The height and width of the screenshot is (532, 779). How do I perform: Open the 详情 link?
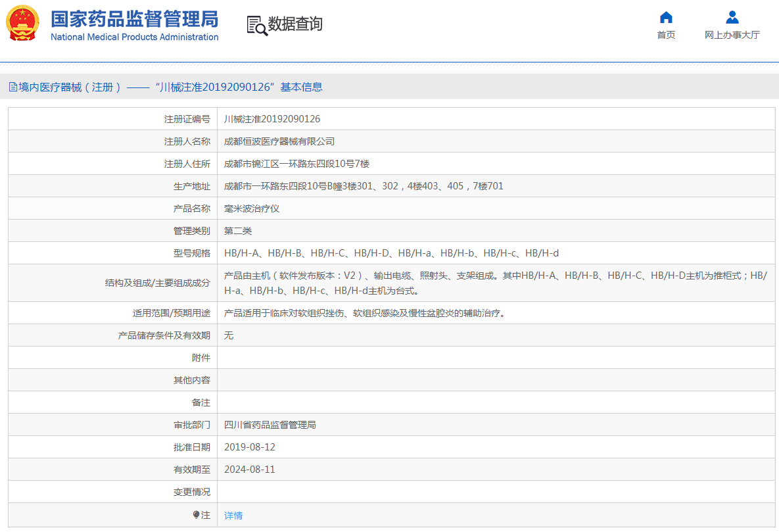[233, 516]
